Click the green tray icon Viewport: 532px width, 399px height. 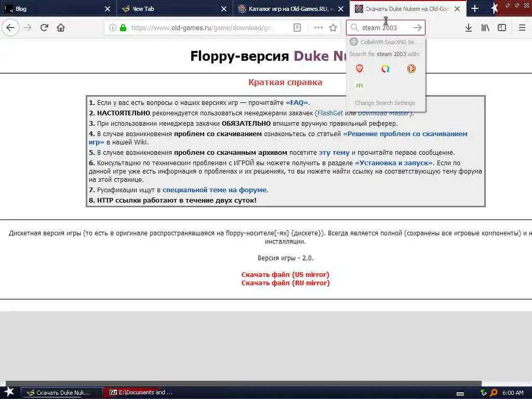tap(484, 393)
